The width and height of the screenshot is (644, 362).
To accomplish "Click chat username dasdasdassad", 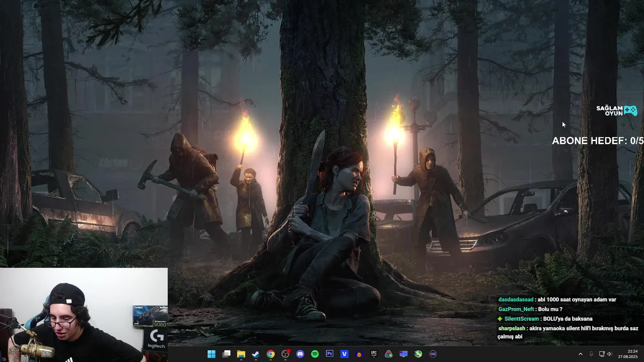I will (516, 300).
